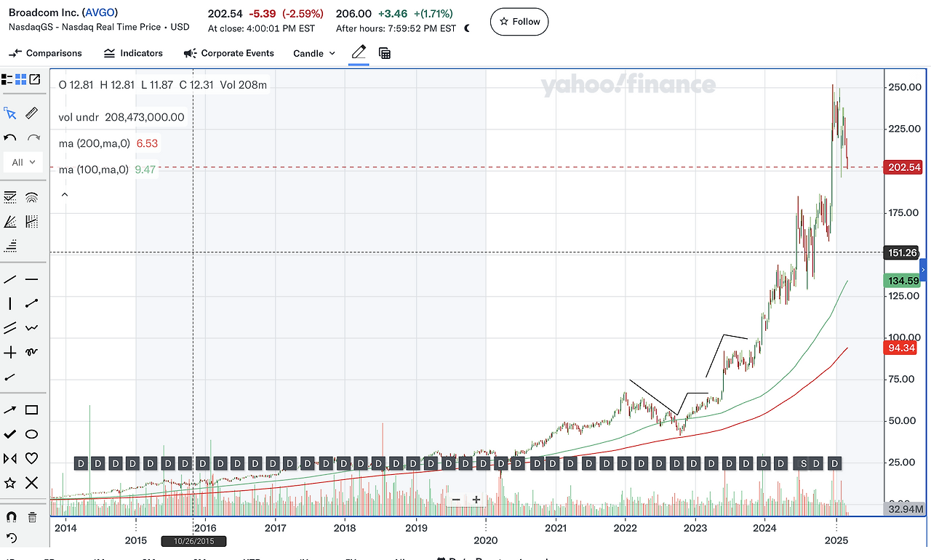Redo the last undone drawing
The image size is (931, 560).
tap(33, 137)
